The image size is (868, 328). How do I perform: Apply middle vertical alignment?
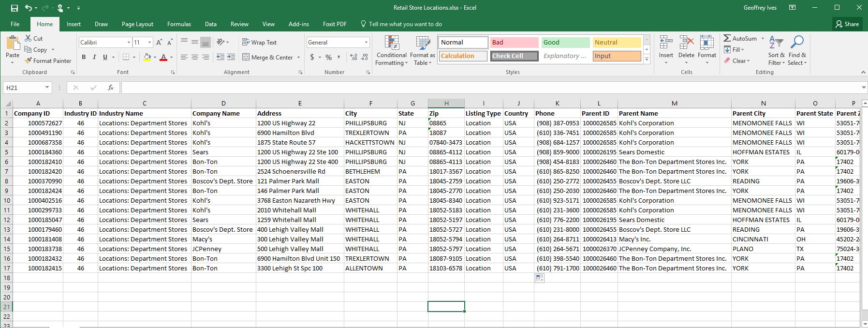coord(195,42)
